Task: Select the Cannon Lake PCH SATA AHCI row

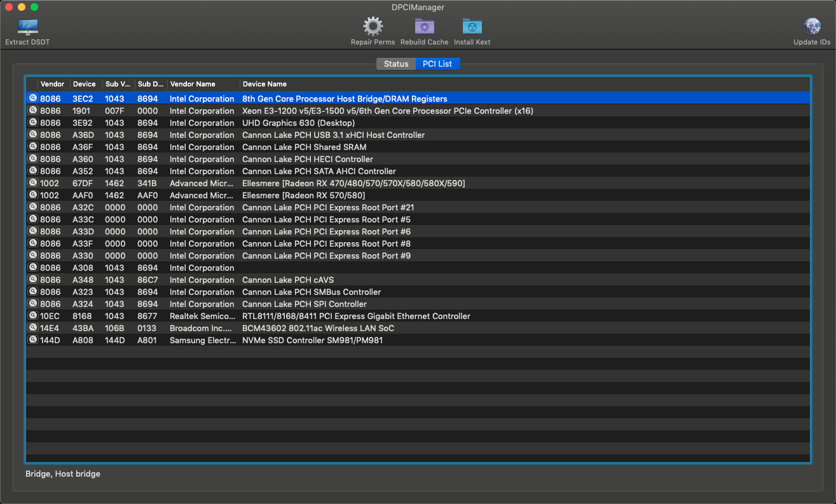Action: pyautogui.click(x=319, y=171)
